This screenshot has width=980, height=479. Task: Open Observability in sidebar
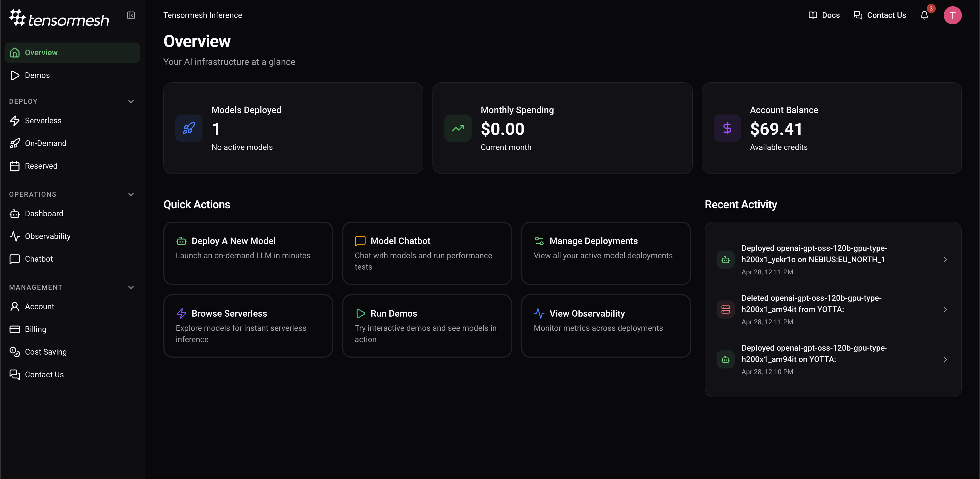(x=72, y=236)
